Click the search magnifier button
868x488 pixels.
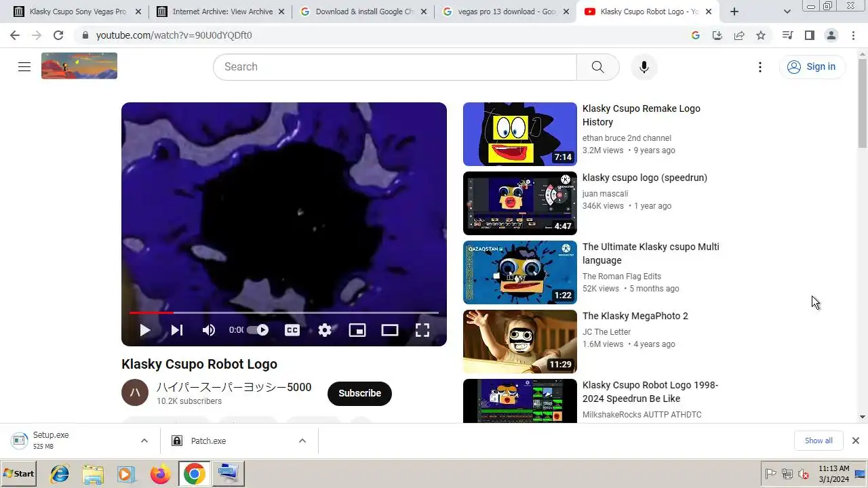597,67
